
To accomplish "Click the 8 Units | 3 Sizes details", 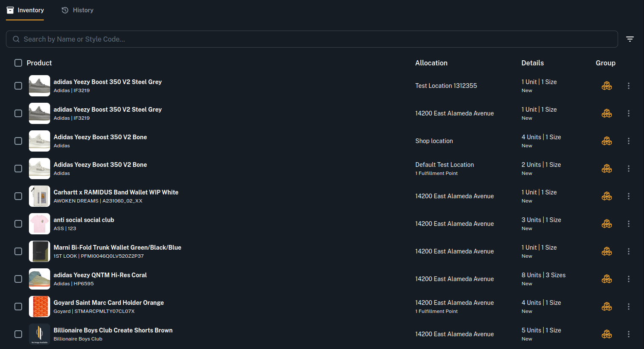I will click(544, 275).
